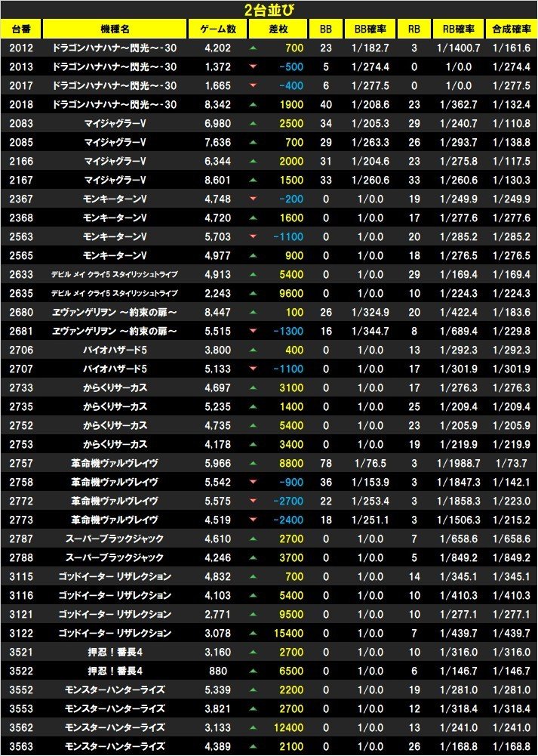Click the 機種名 column header
538x756 pixels.
pyautogui.click(x=115, y=29)
